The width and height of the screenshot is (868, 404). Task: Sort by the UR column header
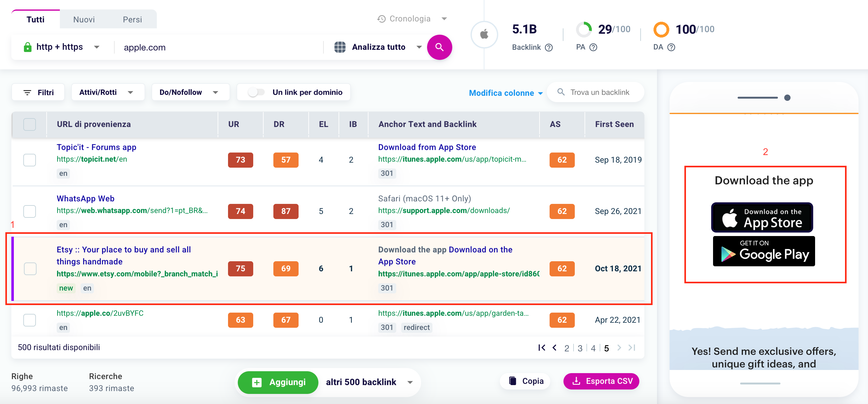233,124
